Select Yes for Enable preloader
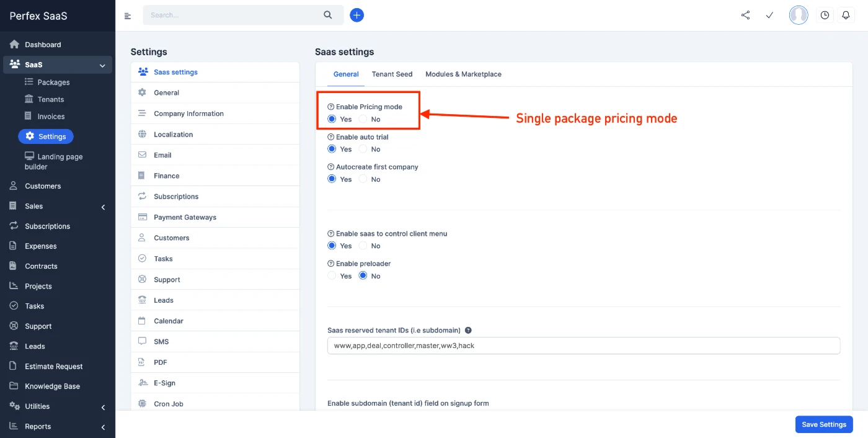 (332, 276)
